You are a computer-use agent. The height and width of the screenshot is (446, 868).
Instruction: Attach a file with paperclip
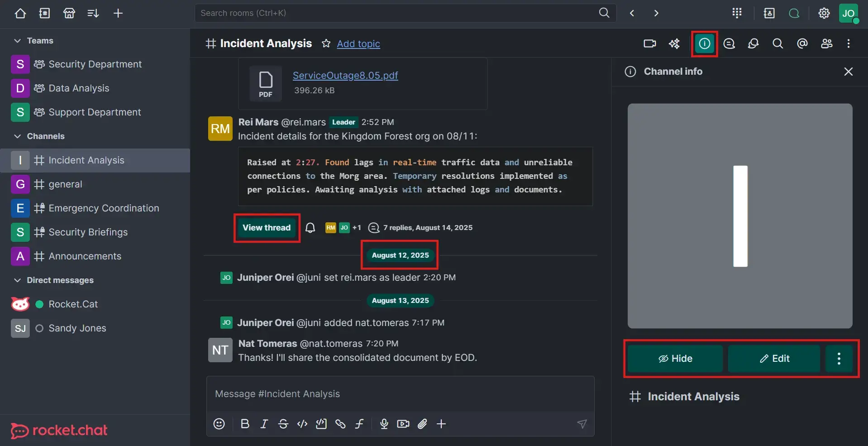(422, 424)
